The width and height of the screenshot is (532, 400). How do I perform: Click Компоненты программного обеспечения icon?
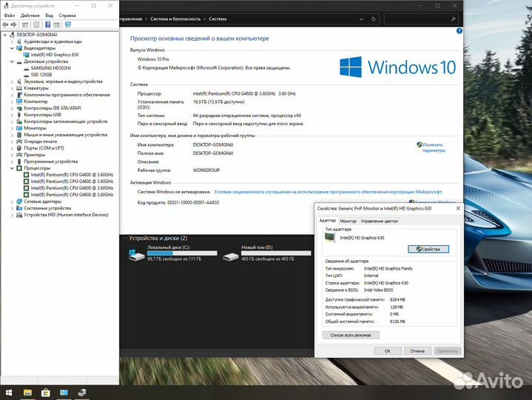pyautogui.click(x=19, y=95)
